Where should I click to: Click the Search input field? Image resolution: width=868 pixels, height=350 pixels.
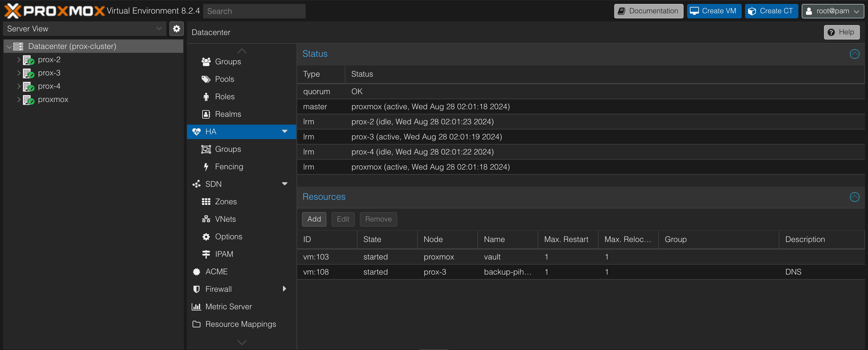[254, 11]
